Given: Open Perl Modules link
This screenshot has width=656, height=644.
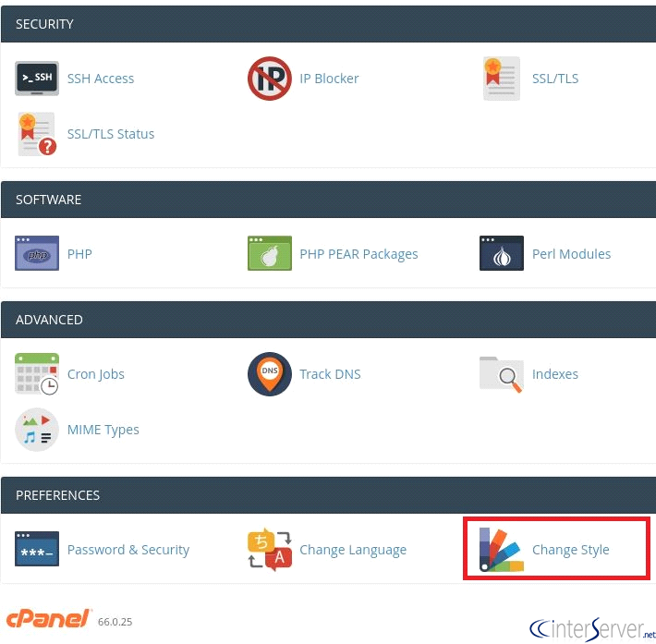Looking at the screenshot, I should coord(571,254).
